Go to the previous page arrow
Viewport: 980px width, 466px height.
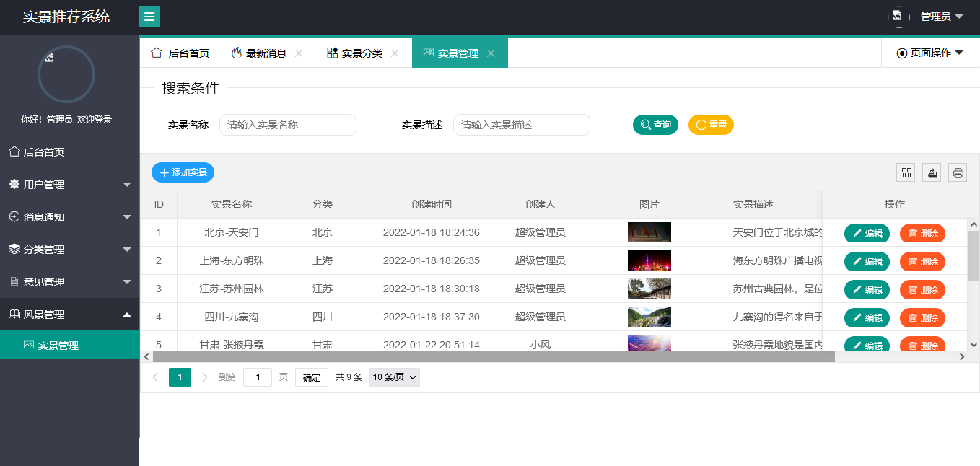(155, 377)
